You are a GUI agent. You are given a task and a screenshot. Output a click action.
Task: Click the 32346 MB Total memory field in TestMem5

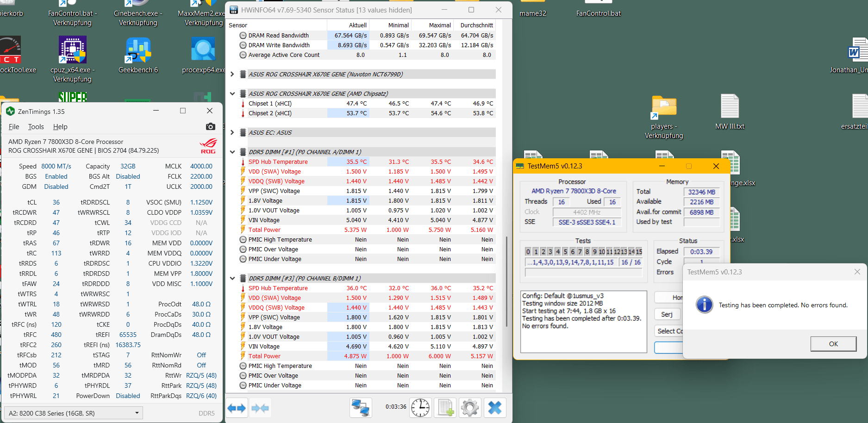[701, 192]
